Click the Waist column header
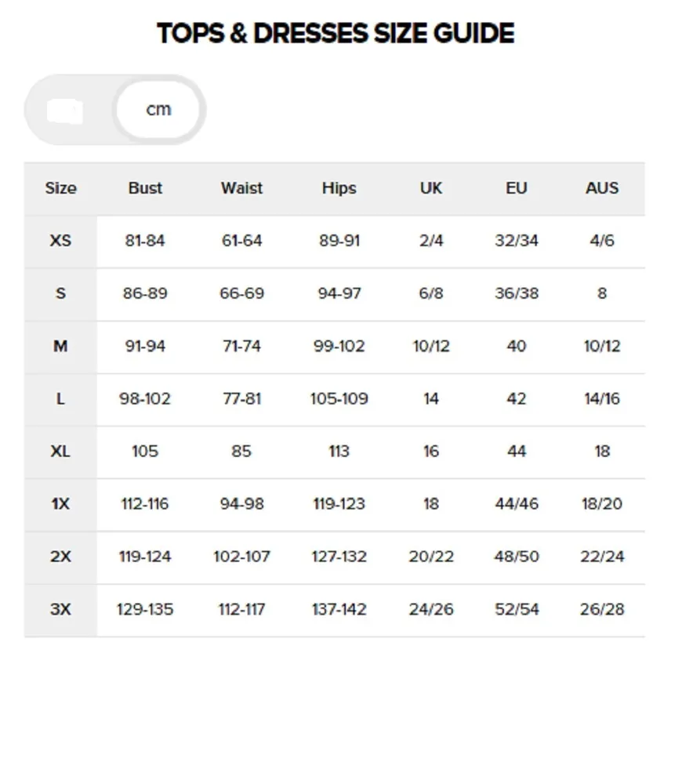Viewport: 682px width, 784px height. pyautogui.click(x=241, y=188)
